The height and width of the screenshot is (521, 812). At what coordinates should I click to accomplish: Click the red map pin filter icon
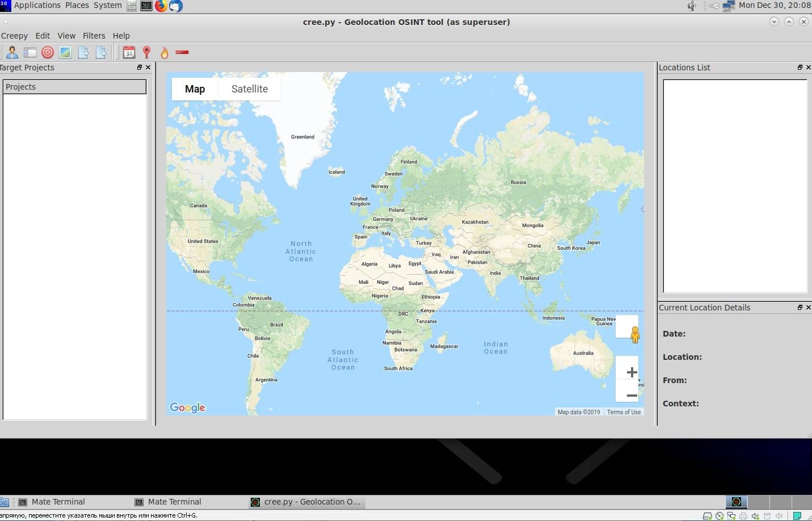pos(147,52)
